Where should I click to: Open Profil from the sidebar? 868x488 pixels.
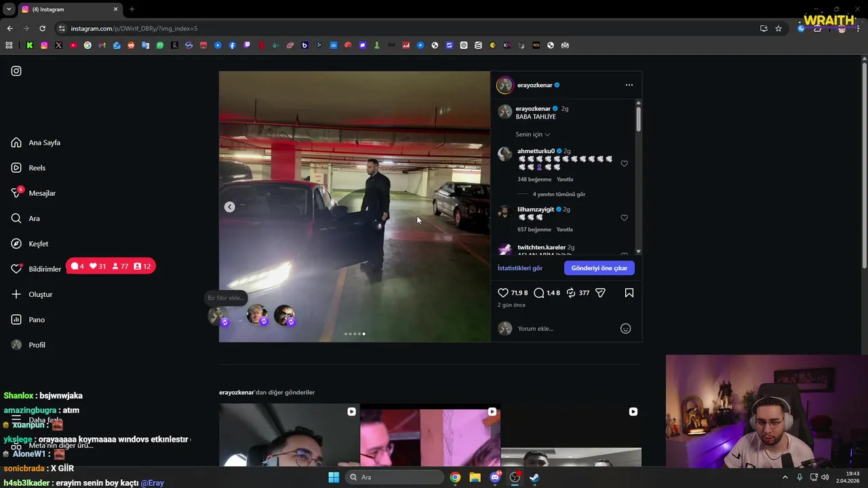coord(28,345)
